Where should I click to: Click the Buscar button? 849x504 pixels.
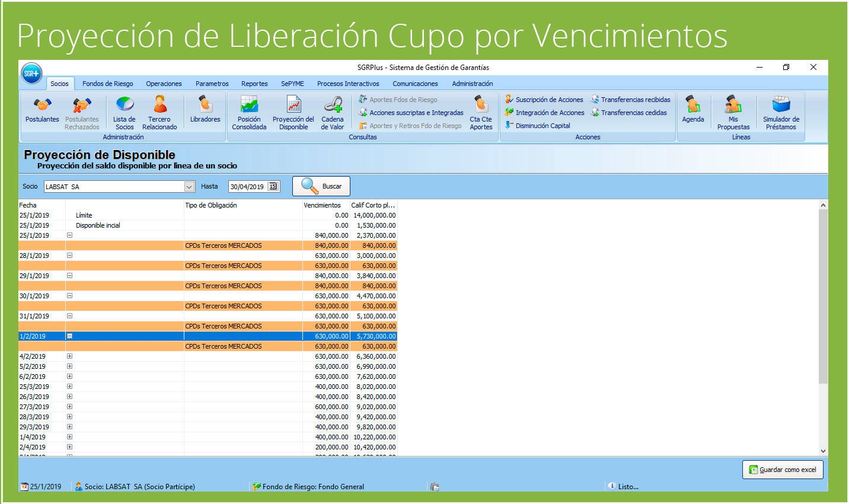click(321, 186)
